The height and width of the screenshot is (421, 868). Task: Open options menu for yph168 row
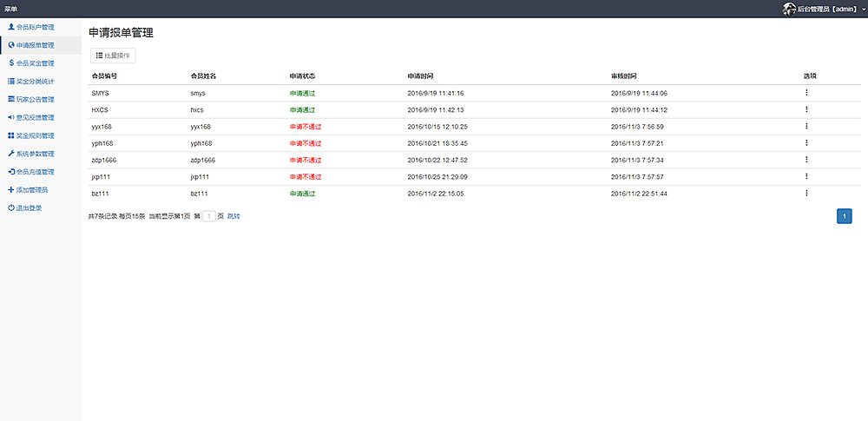click(806, 143)
